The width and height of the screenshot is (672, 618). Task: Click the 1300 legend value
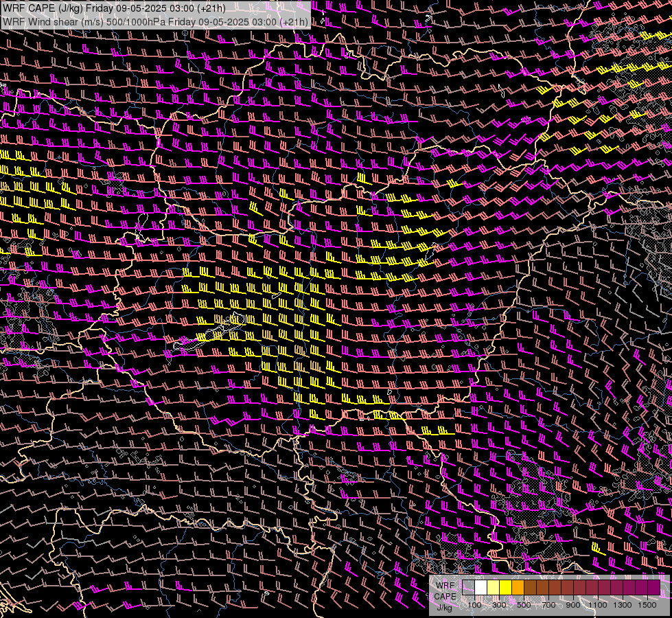(623, 605)
